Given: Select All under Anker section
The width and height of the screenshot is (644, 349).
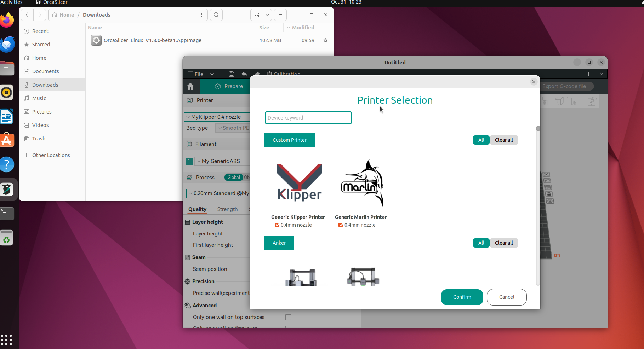Looking at the screenshot, I should (x=481, y=243).
